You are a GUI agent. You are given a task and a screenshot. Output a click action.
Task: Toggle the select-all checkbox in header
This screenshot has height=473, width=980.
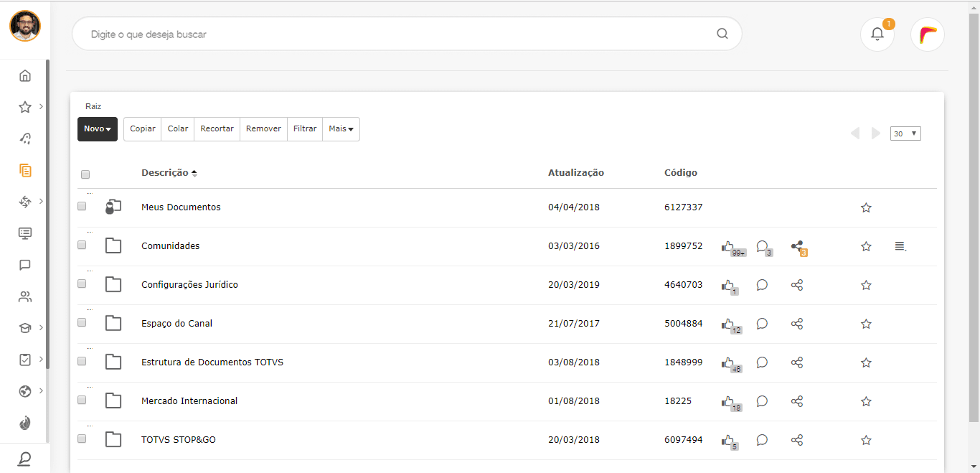coord(85,174)
